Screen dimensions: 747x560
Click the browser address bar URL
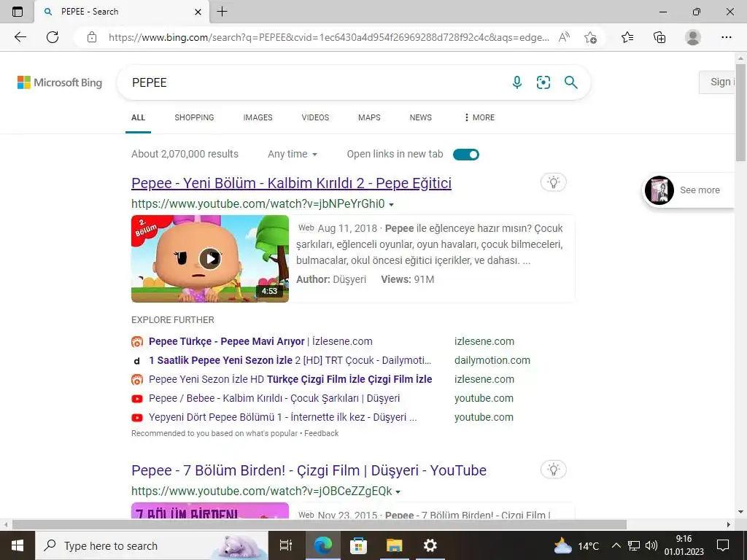click(329, 38)
